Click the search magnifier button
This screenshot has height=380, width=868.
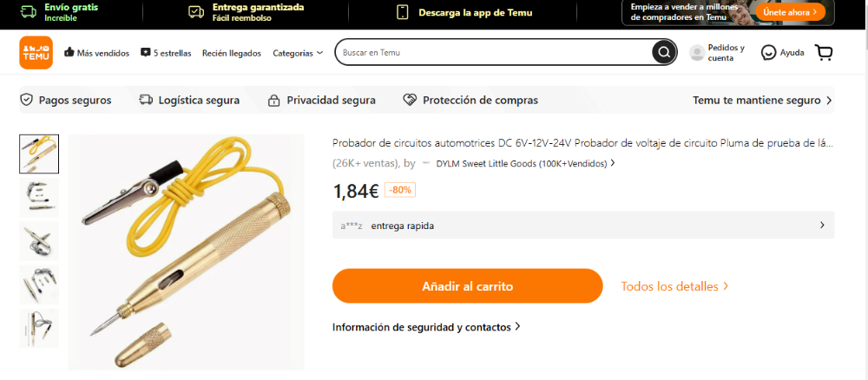tap(663, 53)
